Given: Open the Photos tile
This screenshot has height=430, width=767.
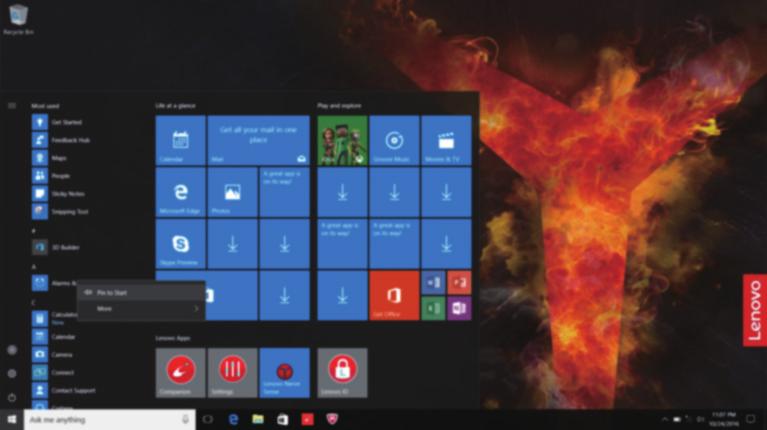Looking at the screenshot, I should (x=232, y=192).
